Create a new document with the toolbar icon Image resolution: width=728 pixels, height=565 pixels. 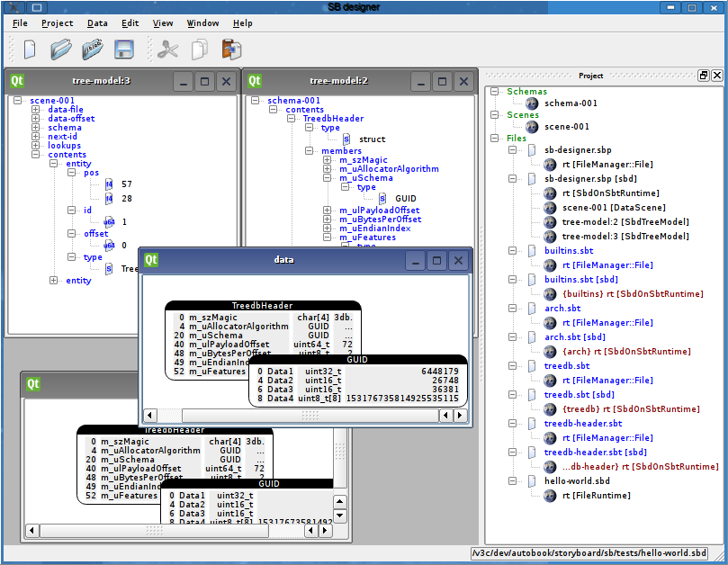29,49
